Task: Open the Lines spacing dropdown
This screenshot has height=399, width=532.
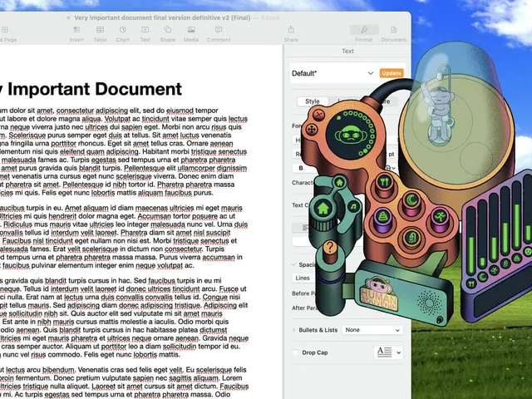Action: point(303,278)
